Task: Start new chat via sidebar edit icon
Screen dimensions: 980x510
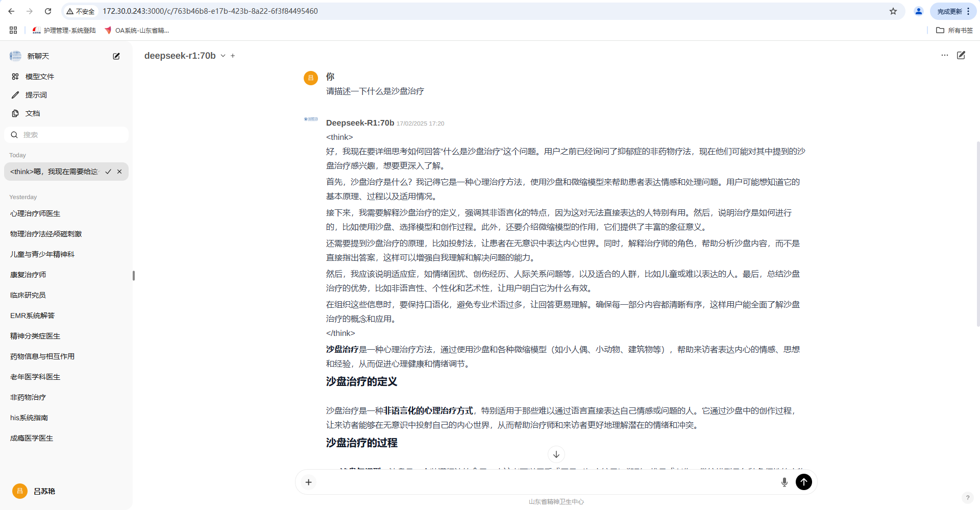Action: [x=116, y=56]
